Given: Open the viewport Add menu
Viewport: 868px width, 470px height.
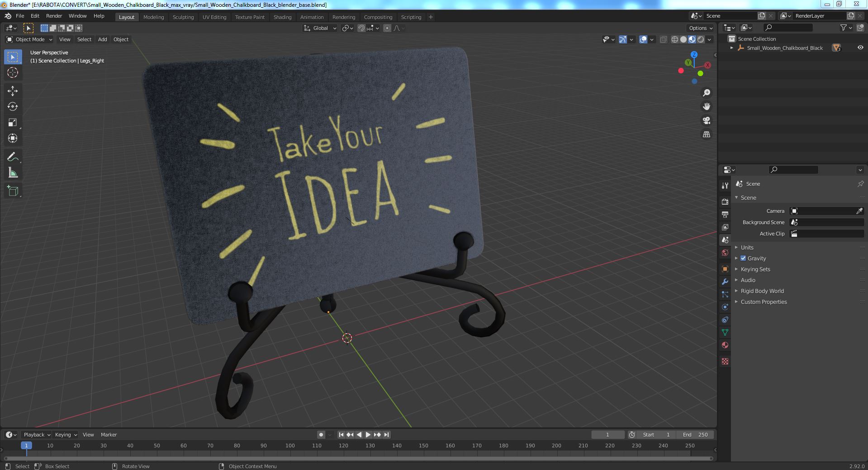Looking at the screenshot, I should pyautogui.click(x=103, y=39).
